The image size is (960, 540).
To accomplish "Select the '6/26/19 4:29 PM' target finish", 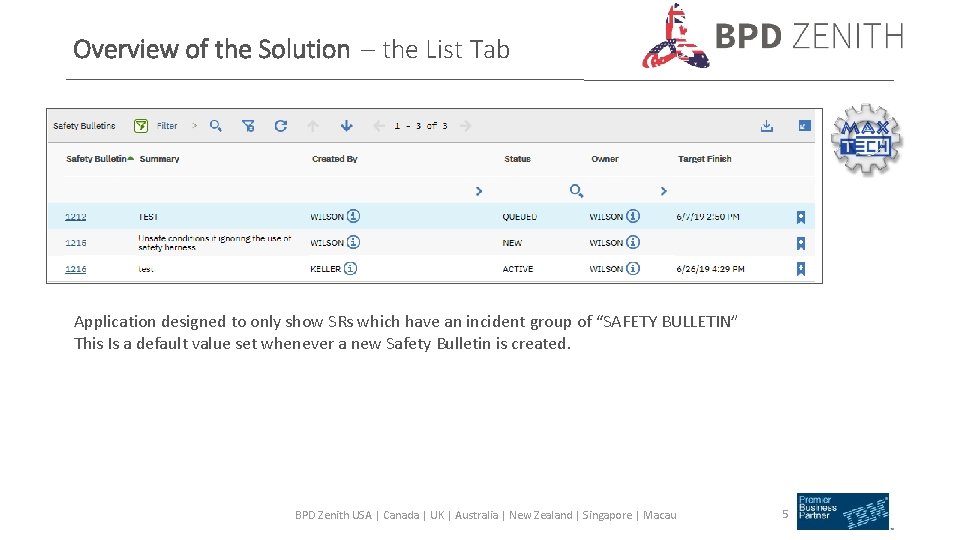I will (710, 269).
